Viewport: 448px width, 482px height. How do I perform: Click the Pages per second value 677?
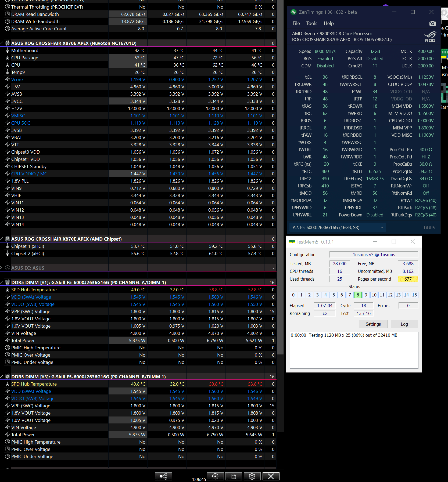pos(408,279)
